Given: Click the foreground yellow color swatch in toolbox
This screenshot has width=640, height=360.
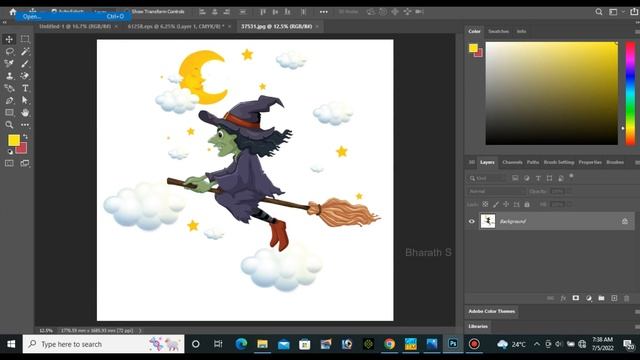Looking at the screenshot, I should (x=13, y=140).
